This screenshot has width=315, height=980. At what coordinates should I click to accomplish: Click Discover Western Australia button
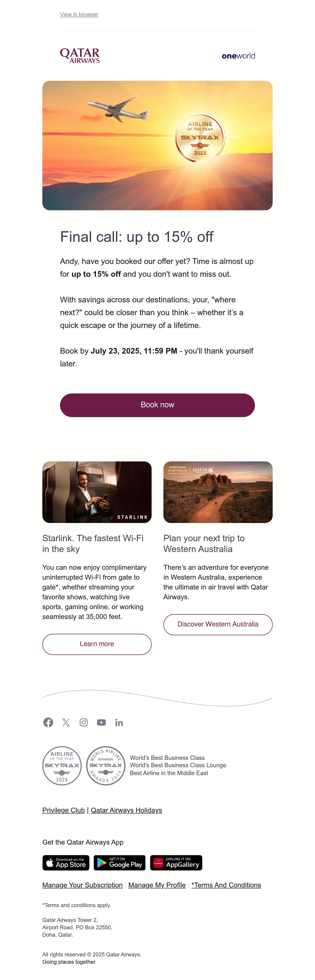click(x=218, y=624)
